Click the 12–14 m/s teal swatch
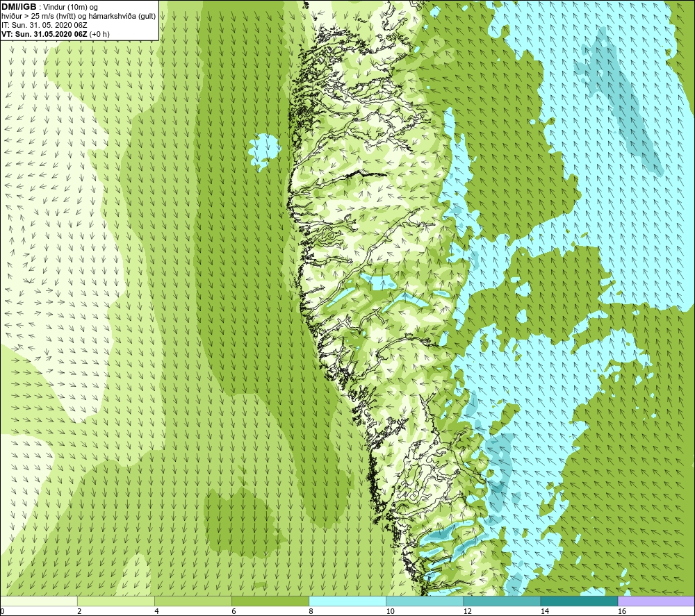Image resolution: width=695 pixels, height=616 pixels. (501, 601)
